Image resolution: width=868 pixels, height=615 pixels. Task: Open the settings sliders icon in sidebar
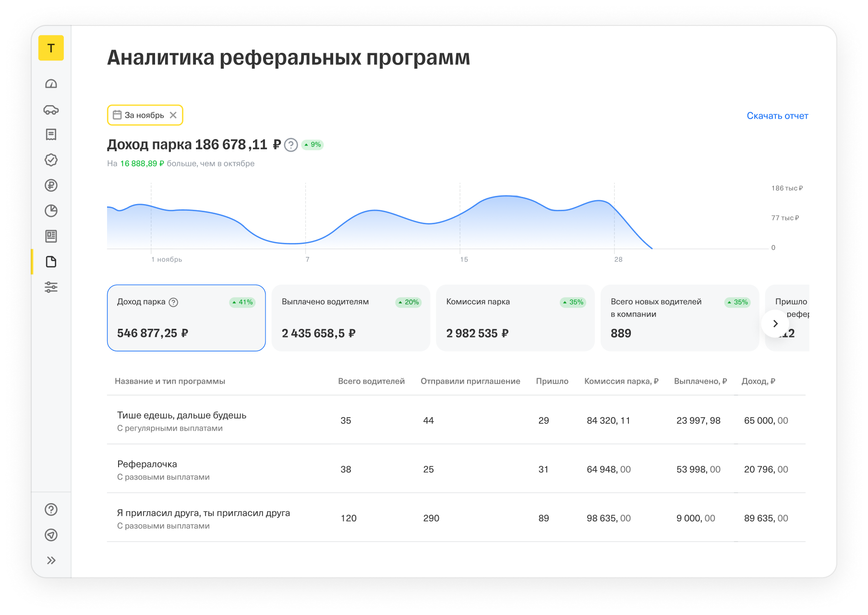coord(51,287)
